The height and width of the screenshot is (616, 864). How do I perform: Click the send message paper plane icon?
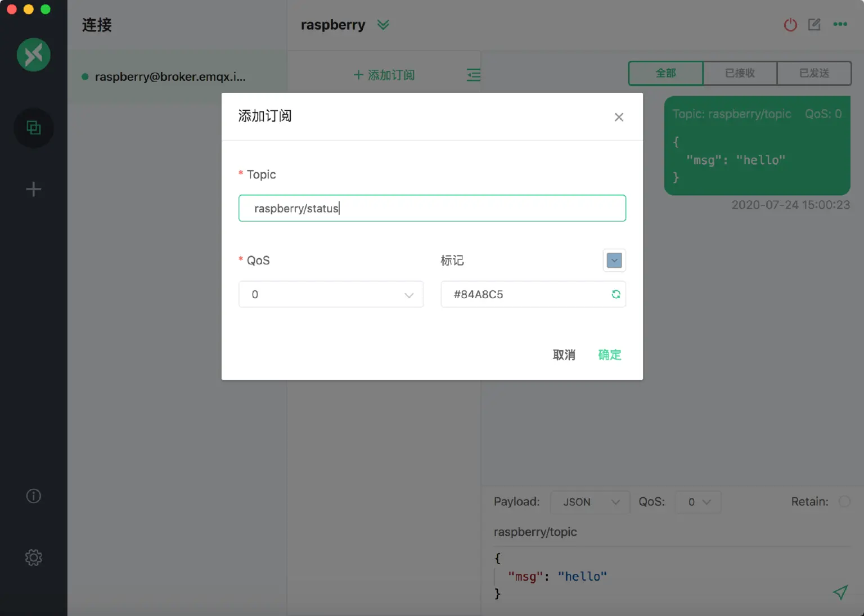point(840,592)
